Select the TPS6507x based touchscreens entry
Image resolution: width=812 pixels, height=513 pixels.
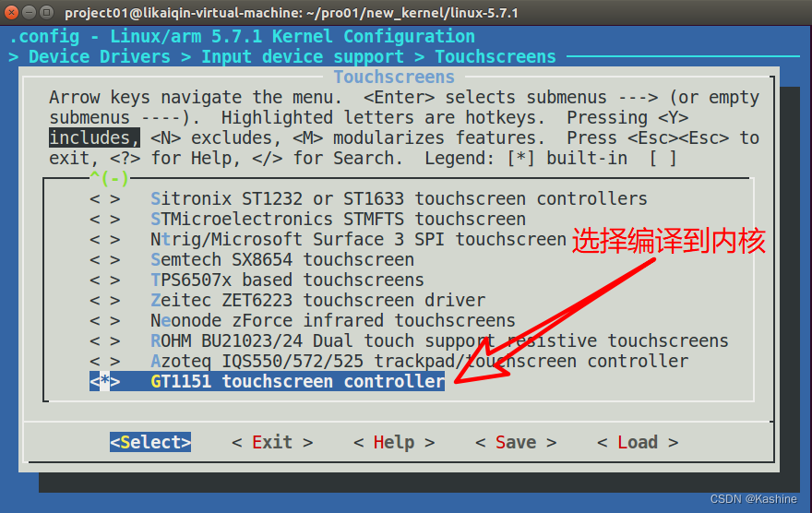[286, 280]
